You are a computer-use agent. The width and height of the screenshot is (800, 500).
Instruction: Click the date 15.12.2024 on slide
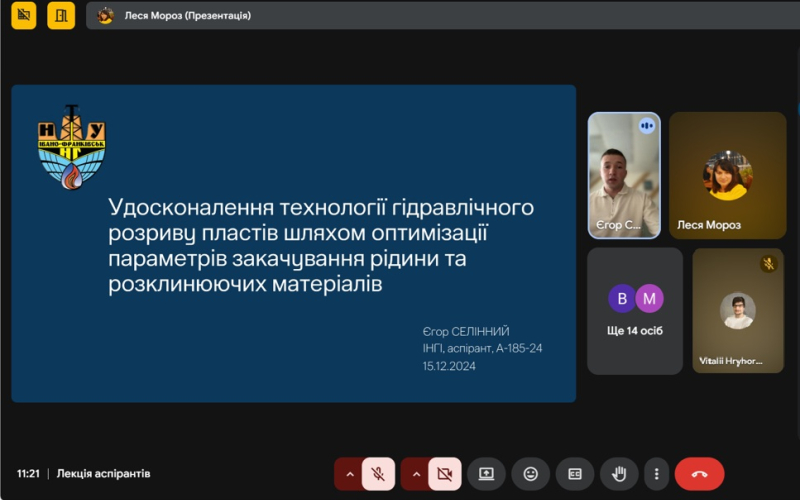[x=449, y=366]
